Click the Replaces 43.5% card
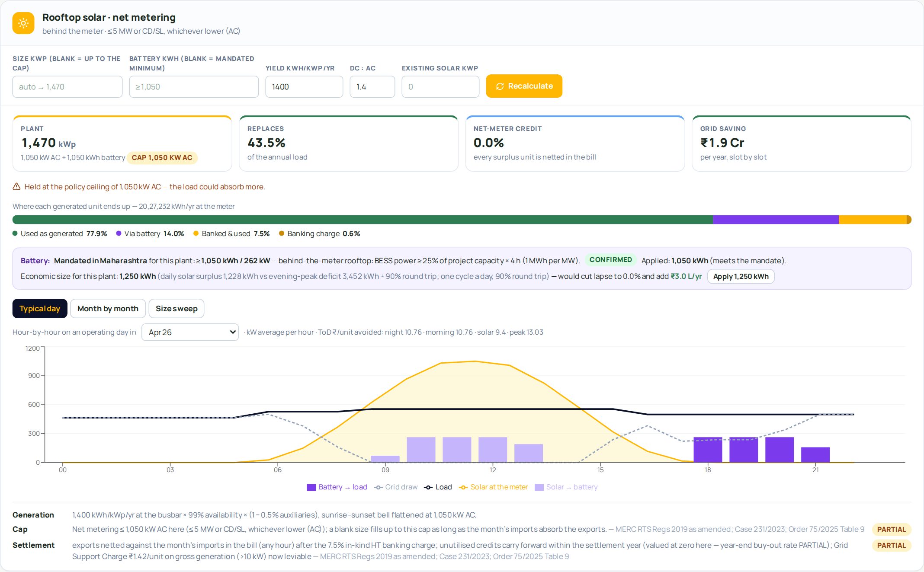This screenshot has width=924, height=572. click(349, 144)
